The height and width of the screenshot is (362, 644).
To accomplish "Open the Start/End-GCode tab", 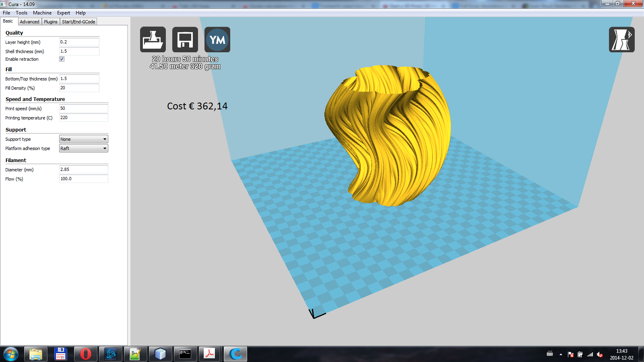I will pyautogui.click(x=78, y=22).
